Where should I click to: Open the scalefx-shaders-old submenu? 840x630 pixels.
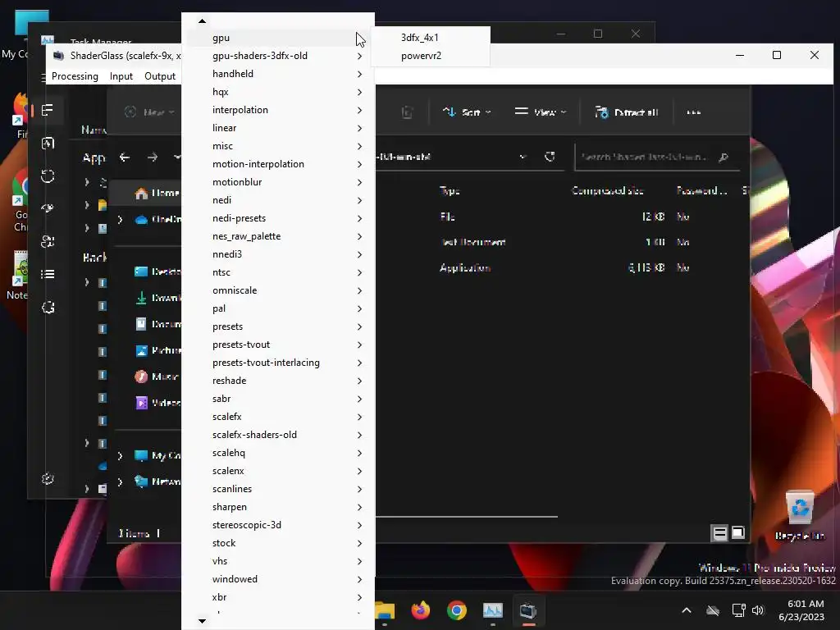(277, 435)
